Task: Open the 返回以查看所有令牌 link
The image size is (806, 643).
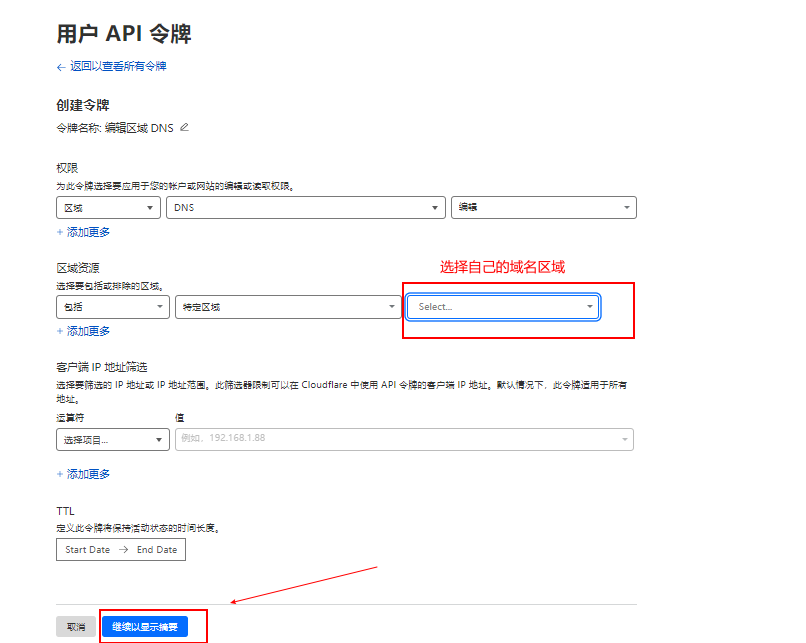Action: click(118, 66)
